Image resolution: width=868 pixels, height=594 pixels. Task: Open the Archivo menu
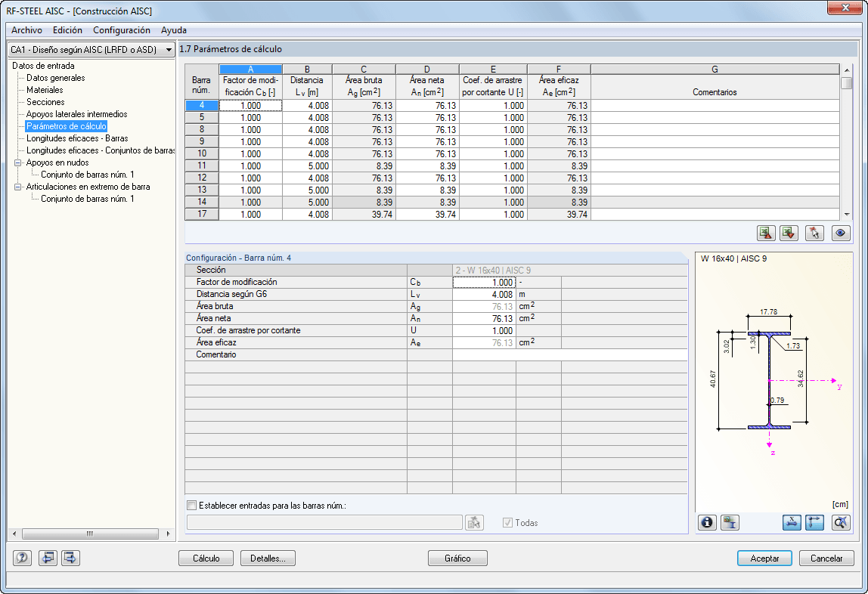pyautogui.click(x=26, y=30)
